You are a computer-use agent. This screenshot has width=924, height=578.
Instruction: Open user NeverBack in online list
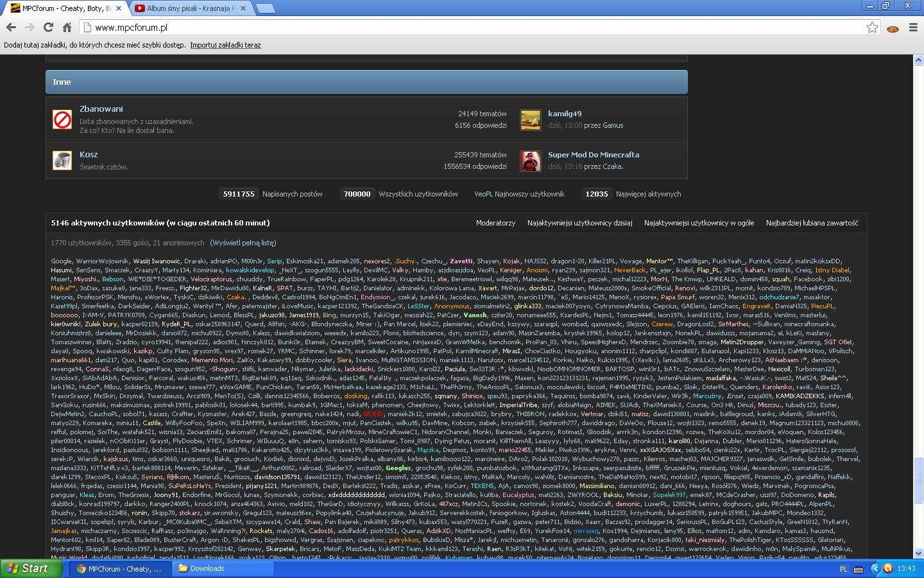[630, 270]
